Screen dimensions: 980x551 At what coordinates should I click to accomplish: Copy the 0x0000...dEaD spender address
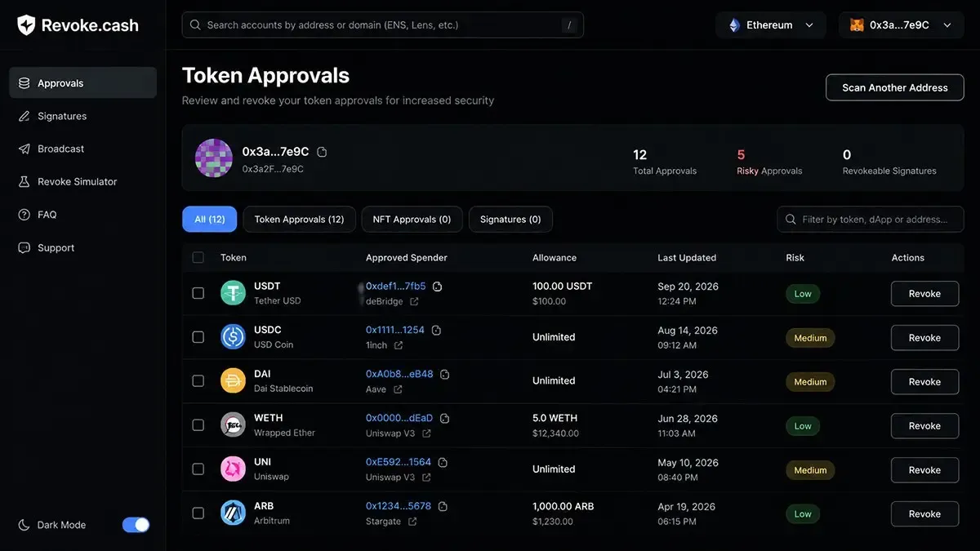pos(445,419)
